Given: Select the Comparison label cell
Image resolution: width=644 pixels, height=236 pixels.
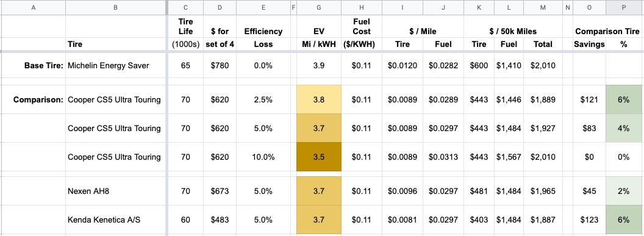Looking at the screenshot, I should click(34, 99).
